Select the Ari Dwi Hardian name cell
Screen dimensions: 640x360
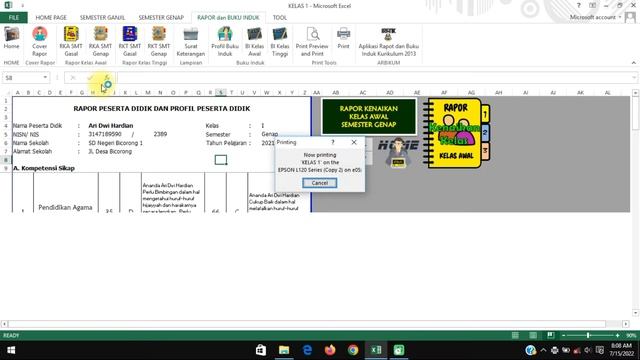111,126
